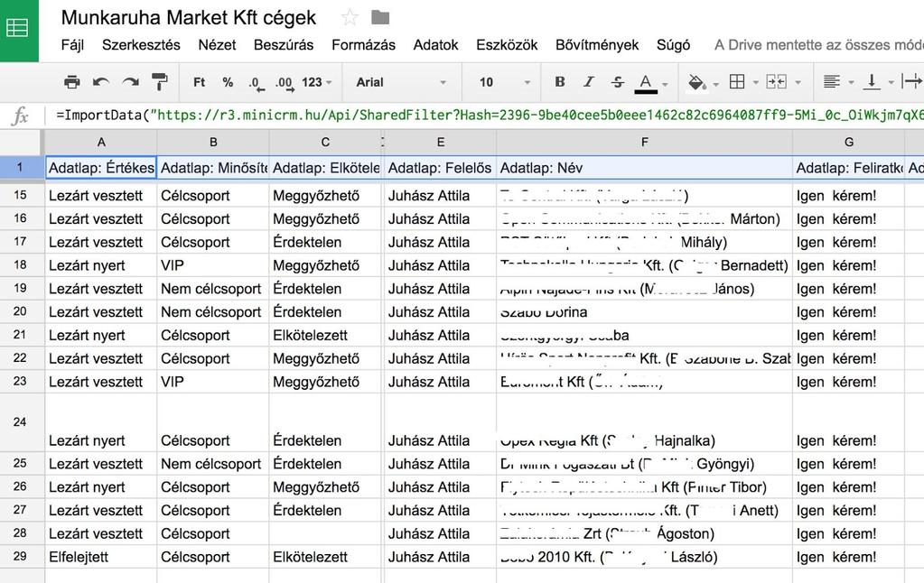Expand the borders dropdown arrow
Image resolution: width=924 pixels, height=583 pixels.
pos(755,83)
